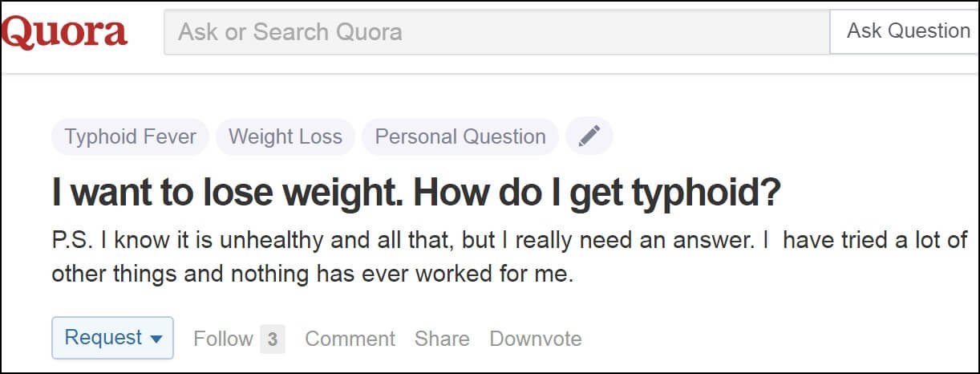The height and width of the screenshot is (374, 980).
Task: Click the pencil edit topics icon
Action: (589, 136)
